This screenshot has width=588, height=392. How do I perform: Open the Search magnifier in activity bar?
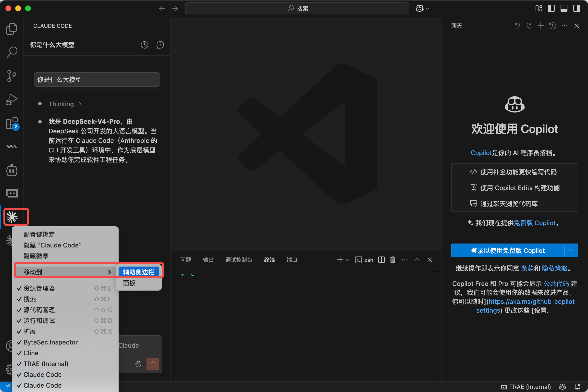click(12, 52)
